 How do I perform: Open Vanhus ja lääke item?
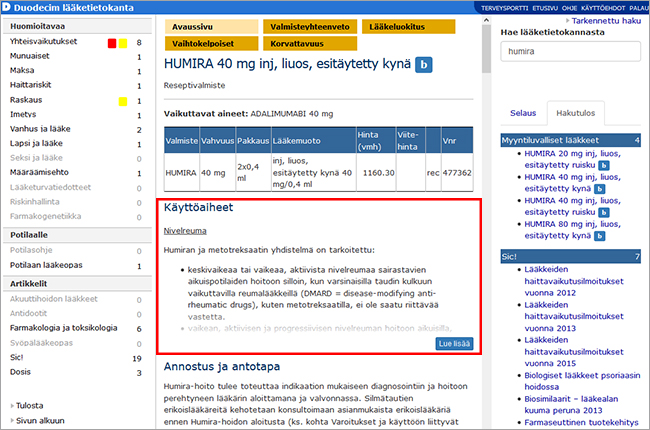(40, 129)
